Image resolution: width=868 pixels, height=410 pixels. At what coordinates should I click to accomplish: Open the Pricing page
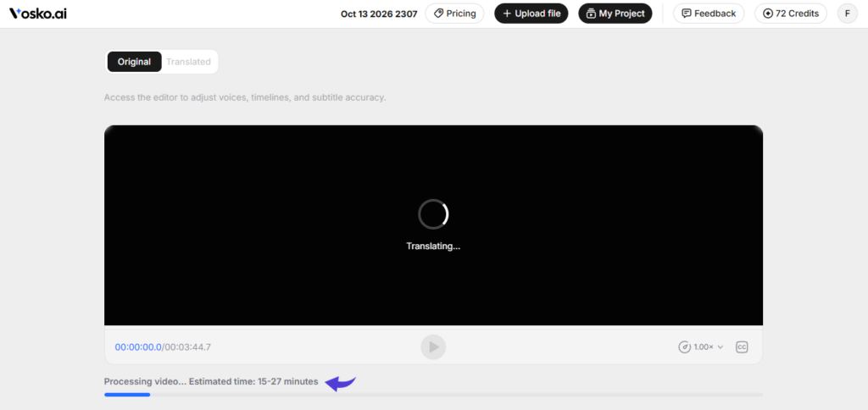[454, 14]
